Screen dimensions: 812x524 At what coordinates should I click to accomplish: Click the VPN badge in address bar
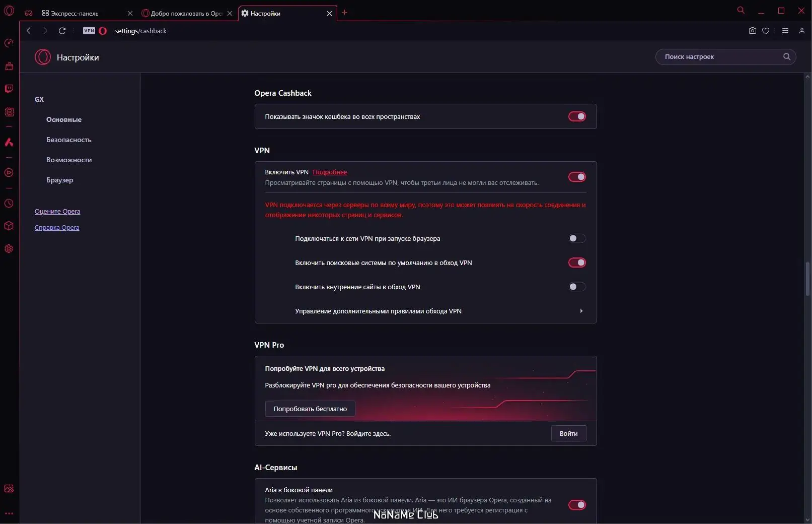point(89,31)
